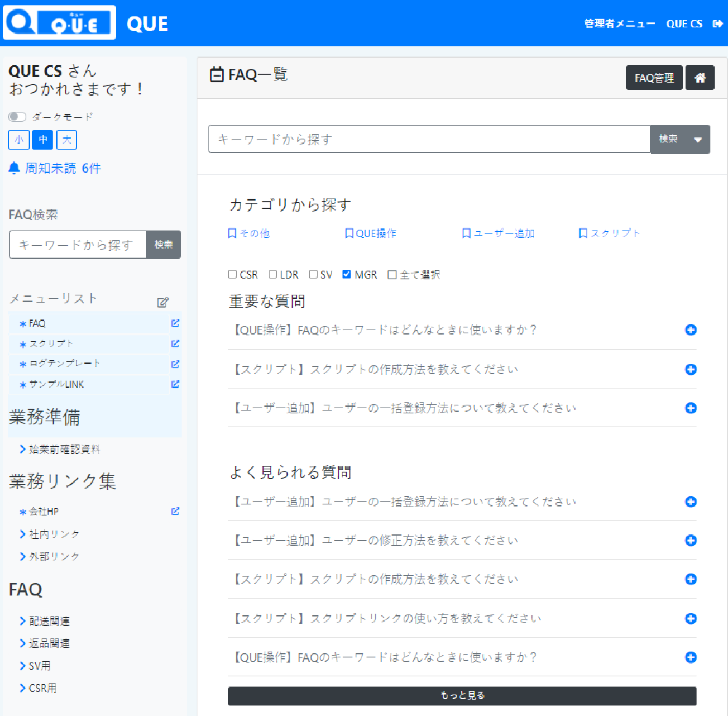Viewport: 728px width, 716px height.
Task: Open the 会社HP external link icon
Action: point(175,511)
